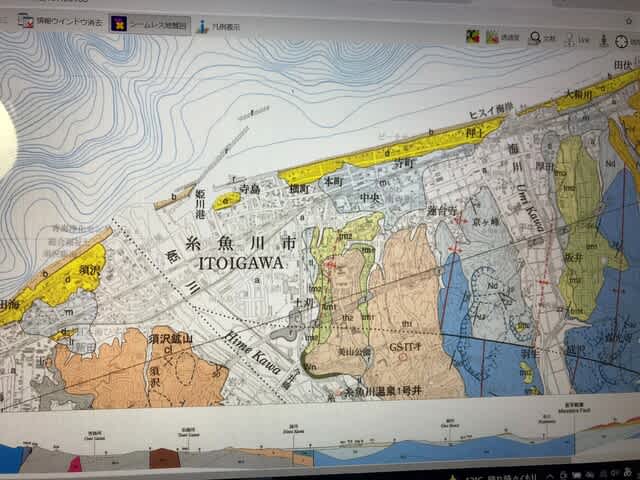Click the seamless geology map icon
The image size is (640, 480).
tap(118, 23)
